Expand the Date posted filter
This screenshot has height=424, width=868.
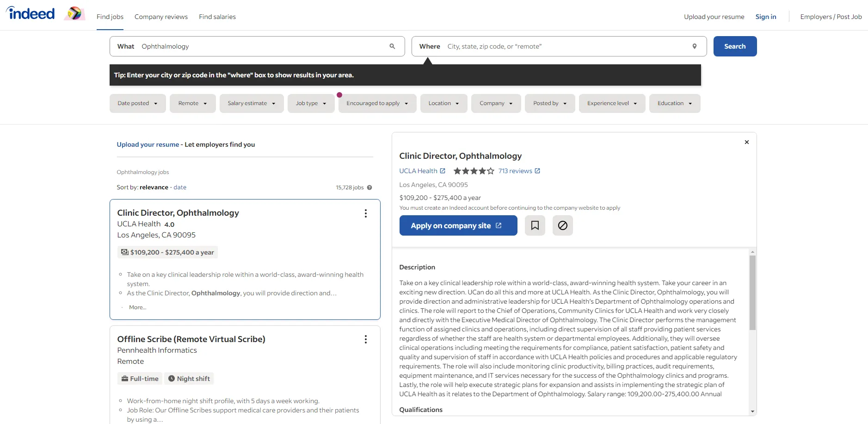tap(138, 103)
